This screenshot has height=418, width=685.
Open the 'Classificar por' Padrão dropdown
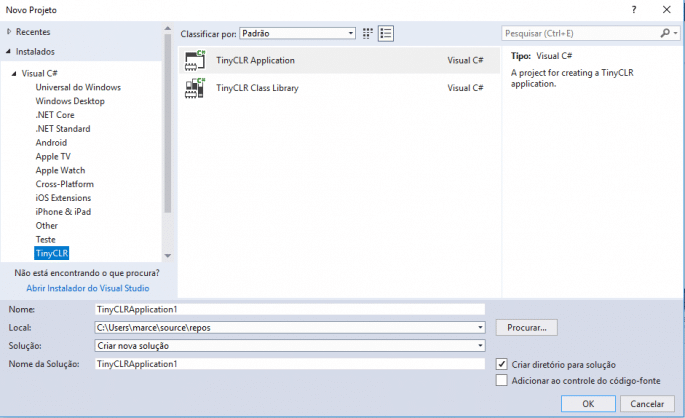click(x=297, y=33)
